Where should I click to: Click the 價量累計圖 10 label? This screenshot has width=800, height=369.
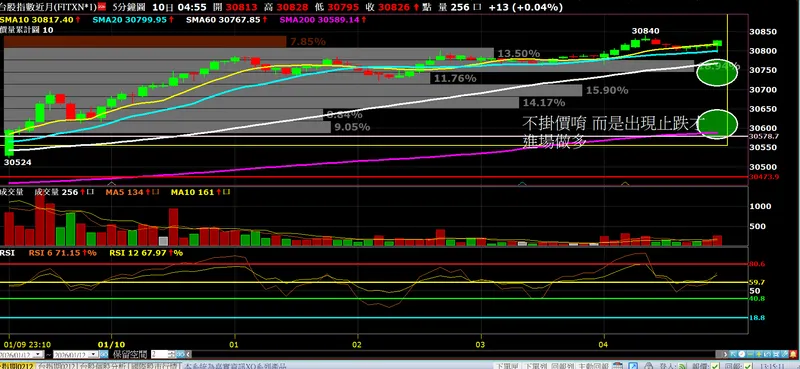coord(27,30)
